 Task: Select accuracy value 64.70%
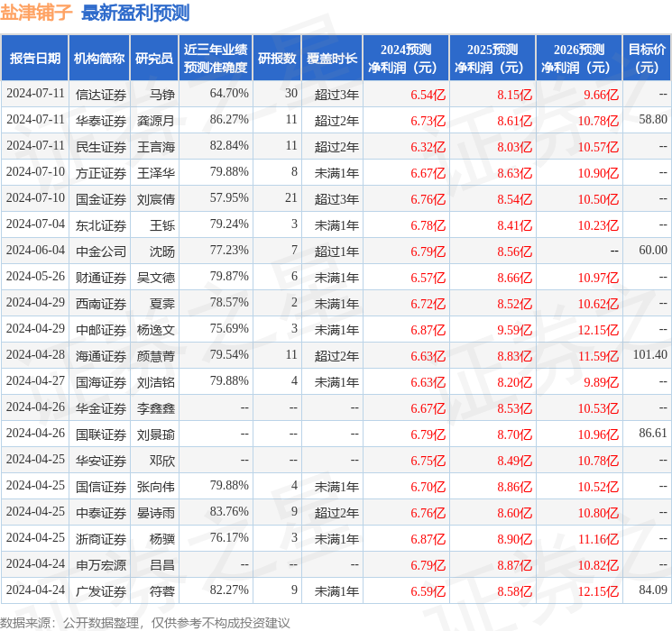point(229,93)
